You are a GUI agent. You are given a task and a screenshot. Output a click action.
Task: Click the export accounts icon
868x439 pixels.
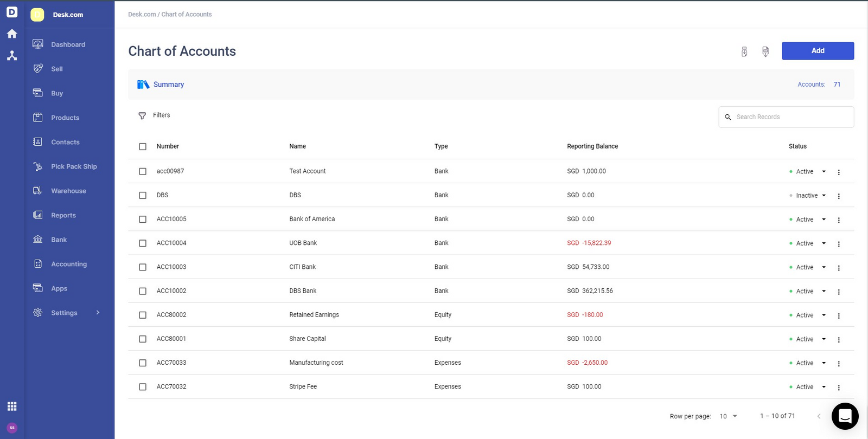click(x=765, y=51)
